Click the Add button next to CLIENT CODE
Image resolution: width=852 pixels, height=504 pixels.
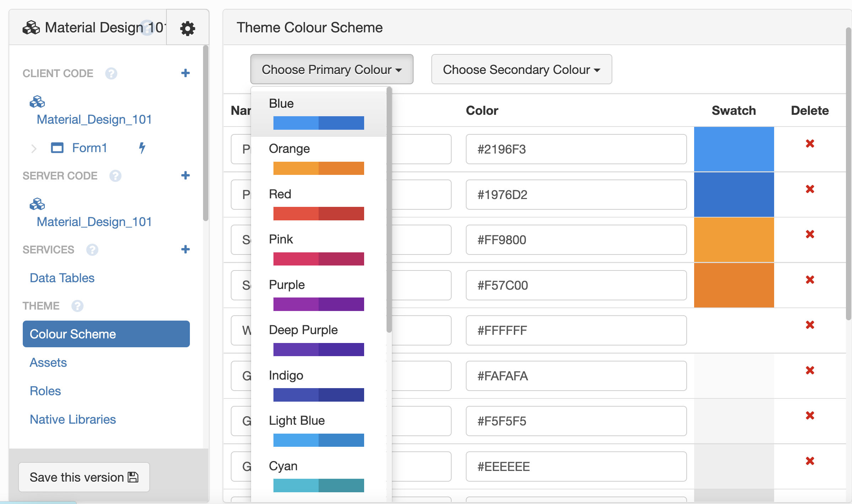[186, 73]
